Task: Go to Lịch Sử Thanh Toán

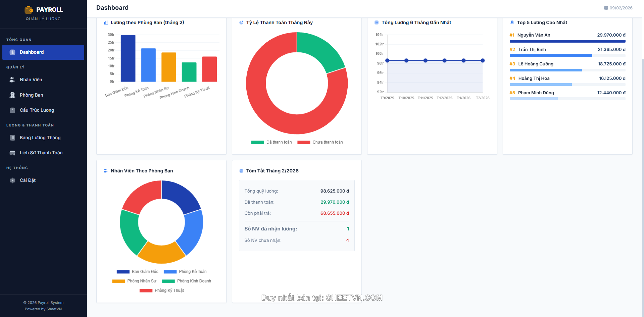Action: click(41, 153)
